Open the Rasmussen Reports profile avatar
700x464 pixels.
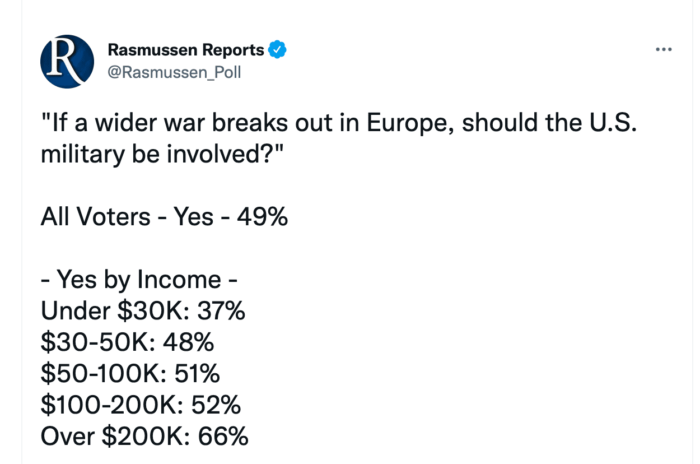[67, 62]
